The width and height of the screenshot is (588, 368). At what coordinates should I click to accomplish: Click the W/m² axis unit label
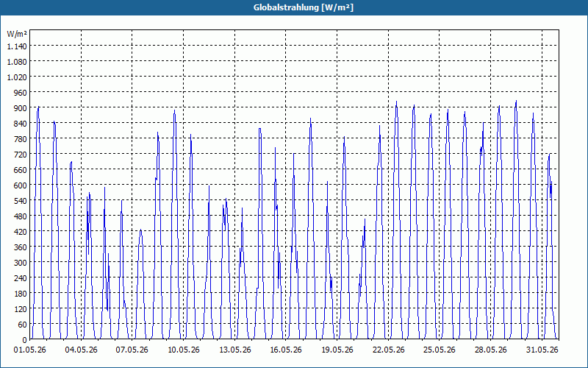[x=17, y=34]
